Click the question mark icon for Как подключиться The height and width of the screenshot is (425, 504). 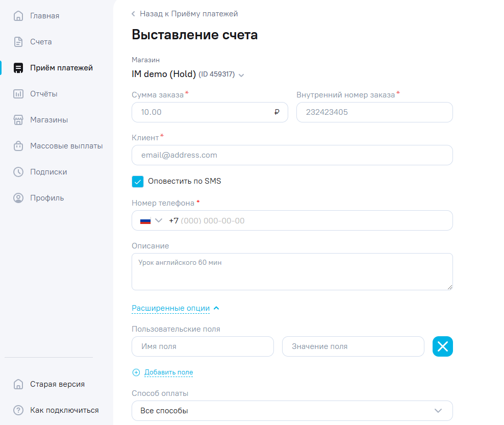pos(18,410)
